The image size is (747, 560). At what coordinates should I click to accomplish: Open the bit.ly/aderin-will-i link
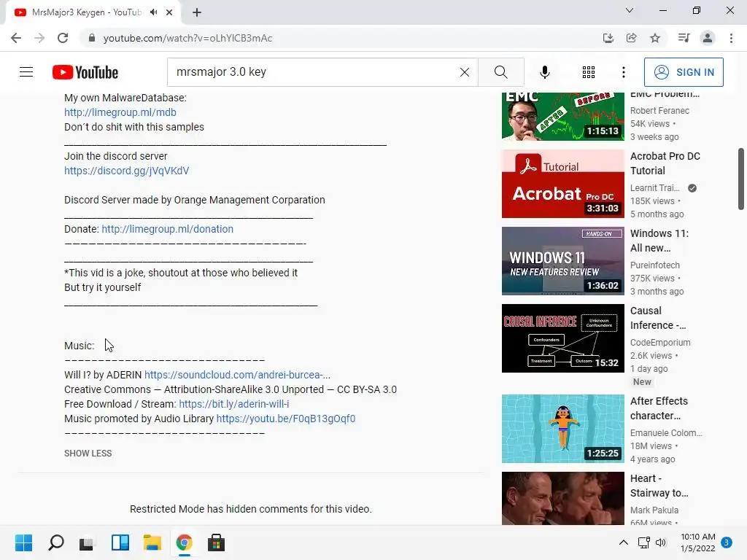[234, 404]
